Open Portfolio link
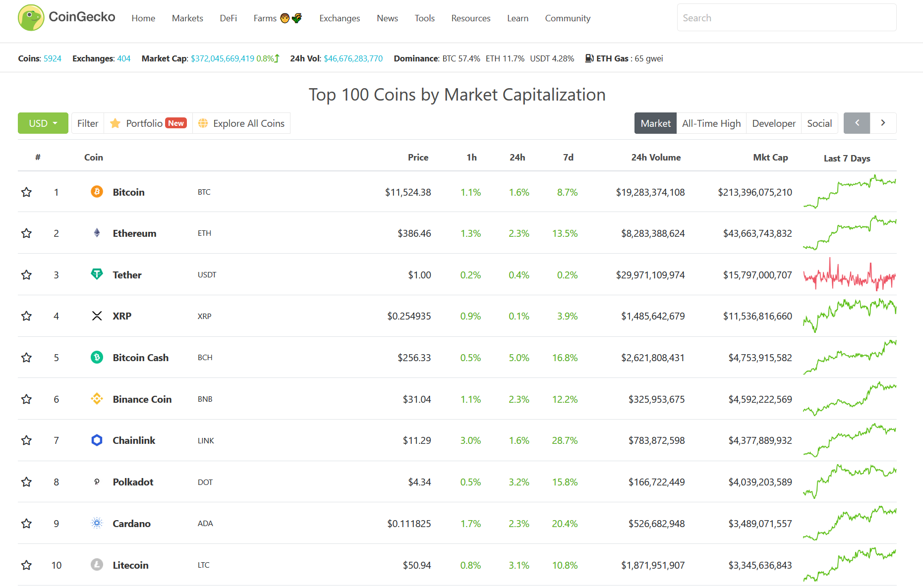Viewport: 923px width, 588px height. [148, 123]
